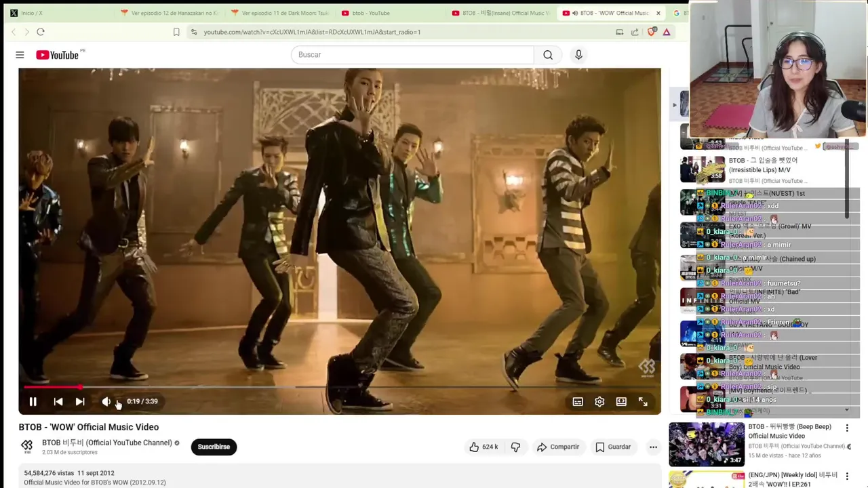Open options menu for Beep Beep video

(847, 428)
